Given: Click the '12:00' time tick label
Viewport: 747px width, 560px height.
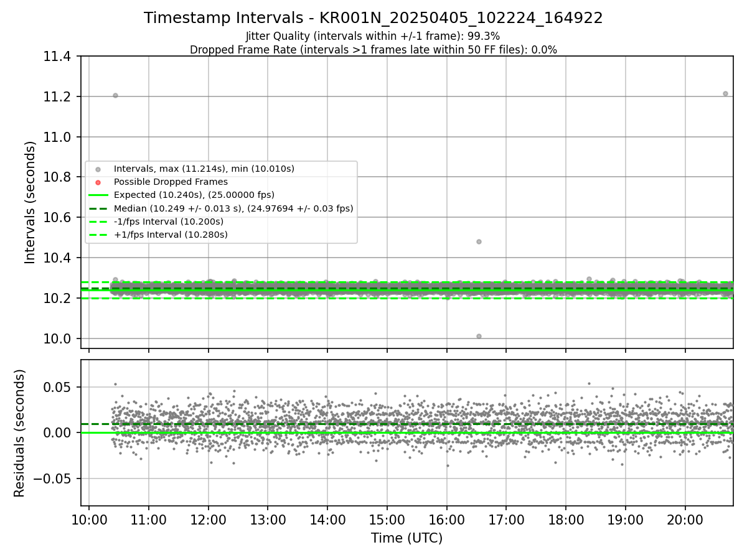Looking at the screenshot, I should [x=208, y=519].
